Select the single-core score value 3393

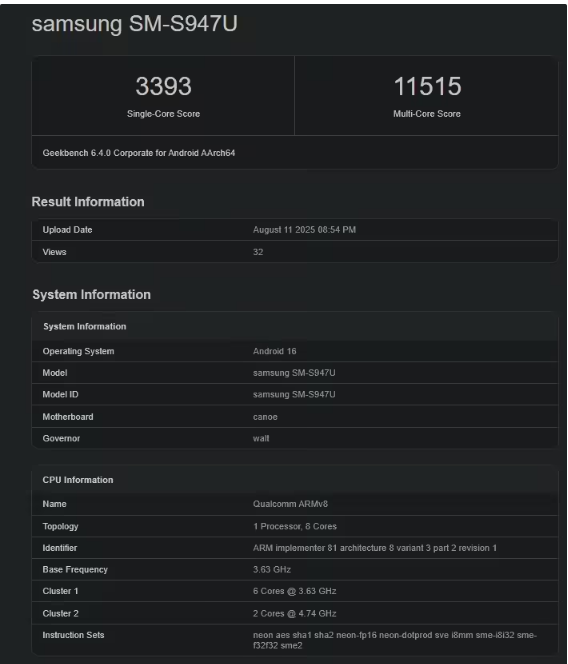163,86
